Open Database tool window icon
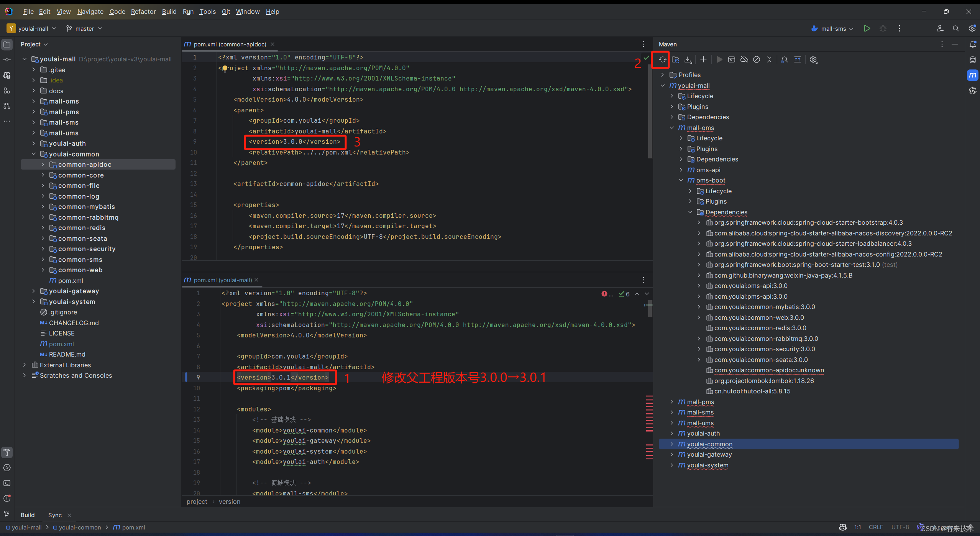The image size is (980, 536). pos(973,60)
